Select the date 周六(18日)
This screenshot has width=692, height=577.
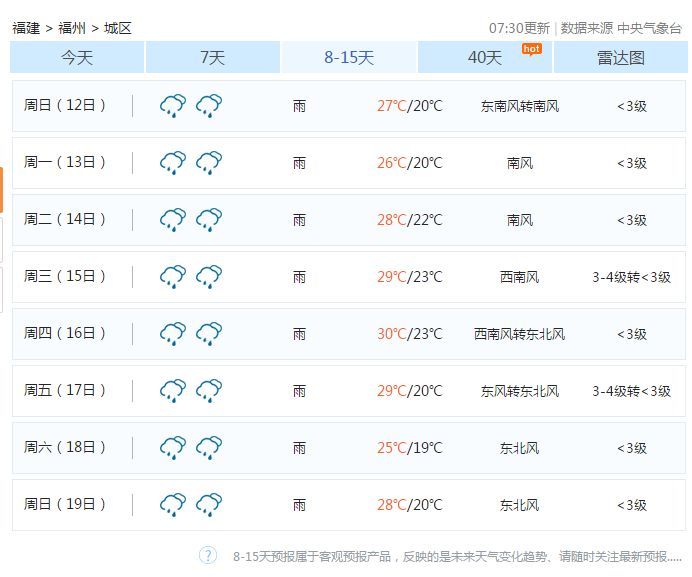coord(64,447)
